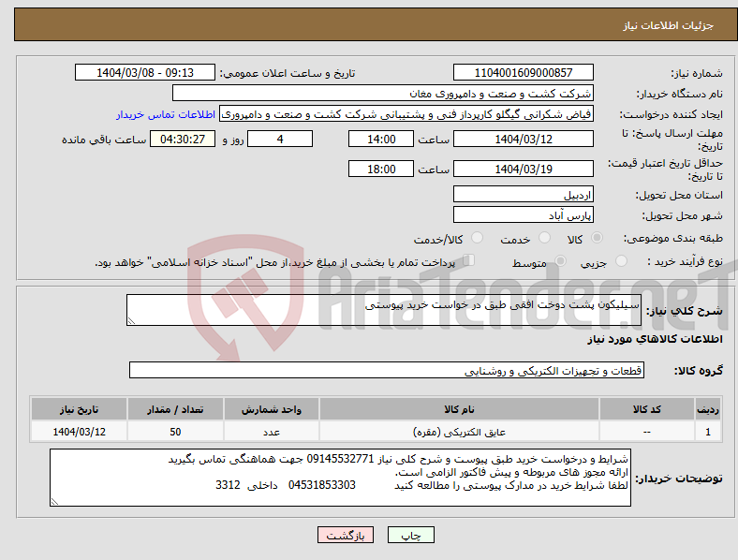Click the row number cell 1
Viewport: 738px width, 560px height.
[x=708, y=432]
